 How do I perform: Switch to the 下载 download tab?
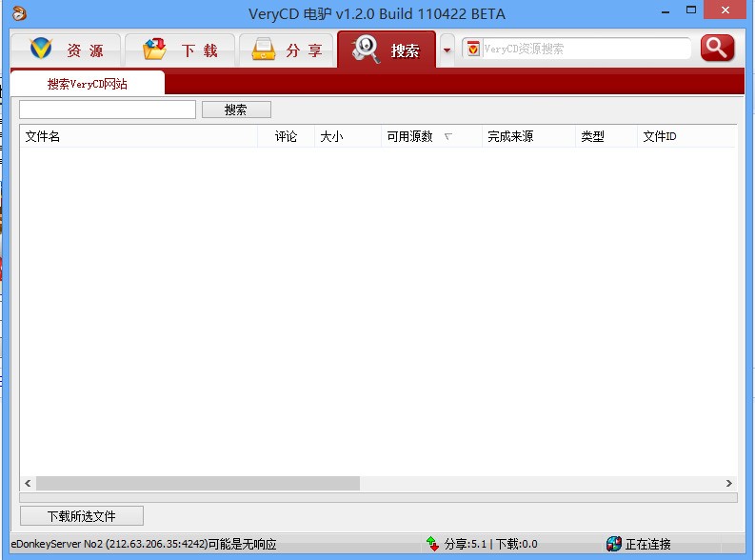pyautogui.click(x=180, y=50)
